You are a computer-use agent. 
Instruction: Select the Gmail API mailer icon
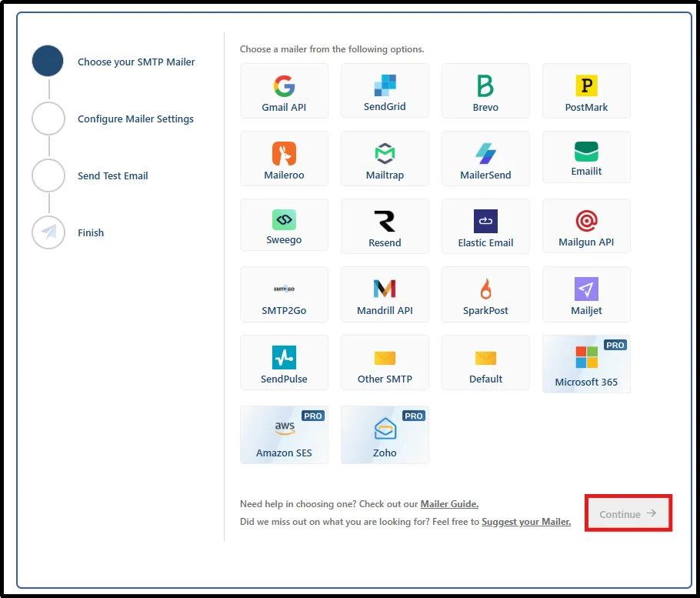(x=284, y=85)
